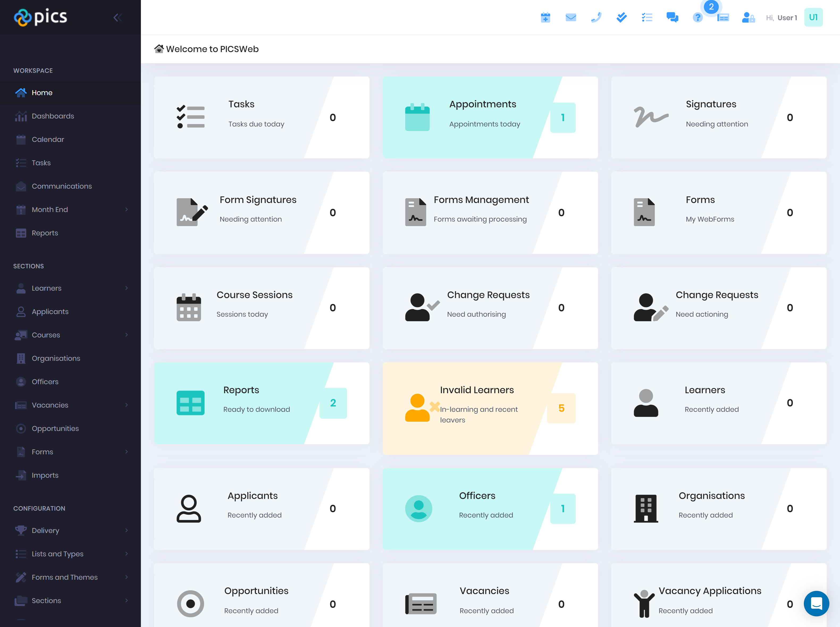Screen dimensions: 840x627
Task: Open the chat bubbles icon in header
Action: [672, 18]
